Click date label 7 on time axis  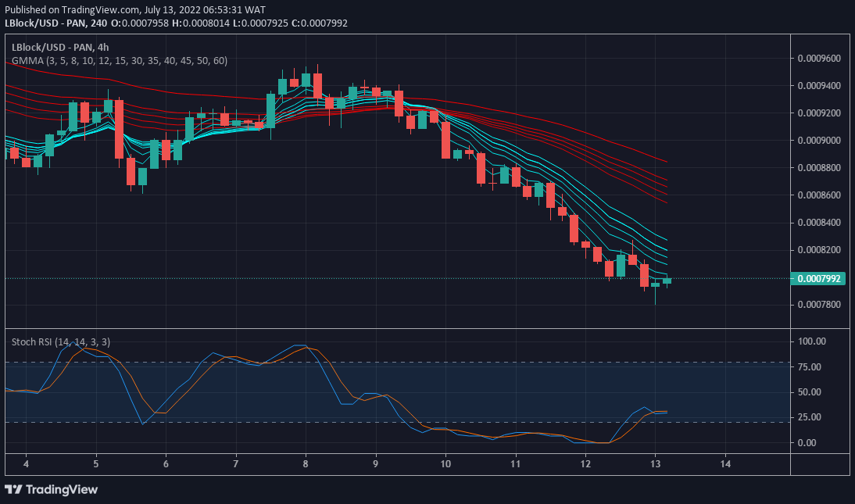coord(235,463)
